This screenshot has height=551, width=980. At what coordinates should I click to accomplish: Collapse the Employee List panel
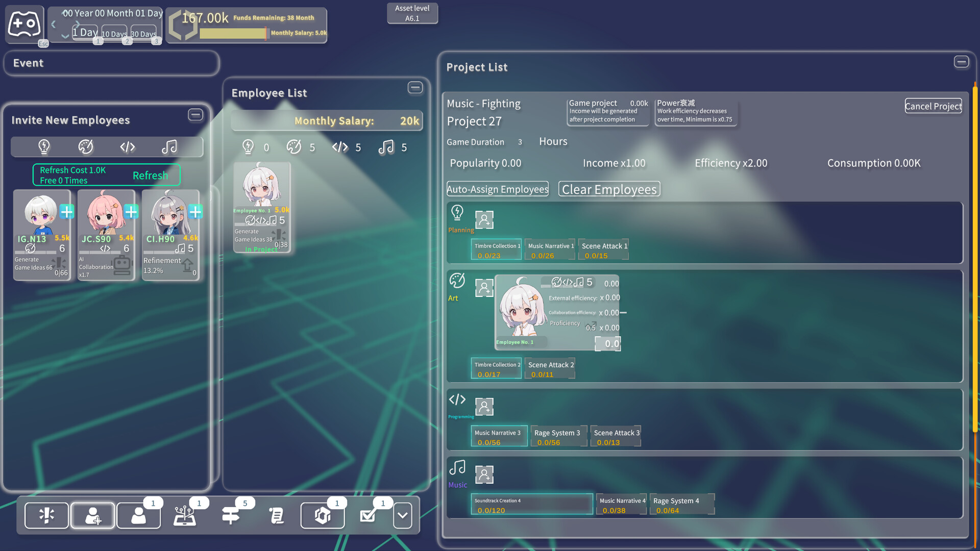coord(415,88)
